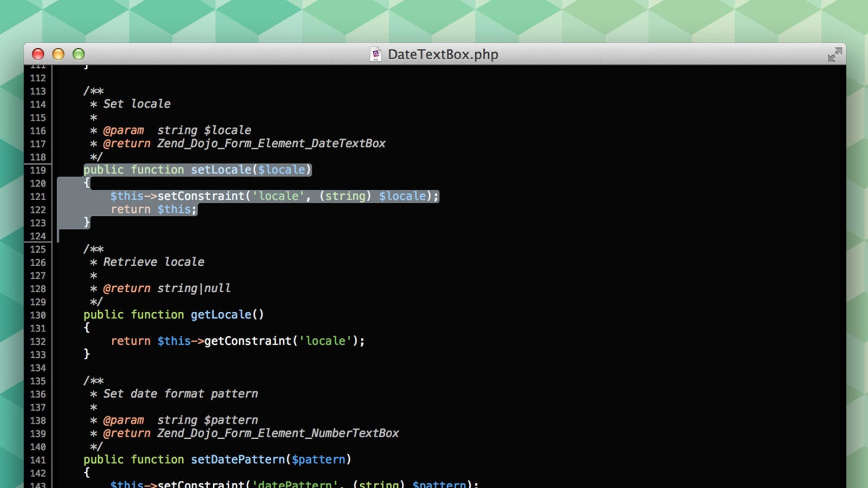Viewport: 868px width, 488px height.
Task: Click line number 141 in gutter
Action: [38, 460]
